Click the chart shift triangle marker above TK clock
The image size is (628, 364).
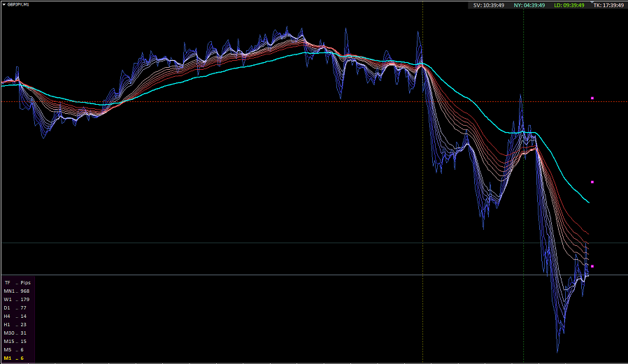coord(592,2)
